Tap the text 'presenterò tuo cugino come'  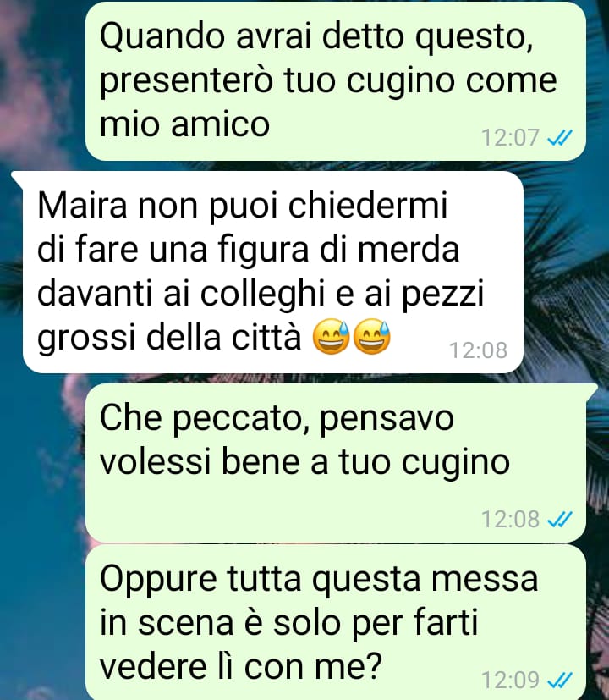pos(328,81)
